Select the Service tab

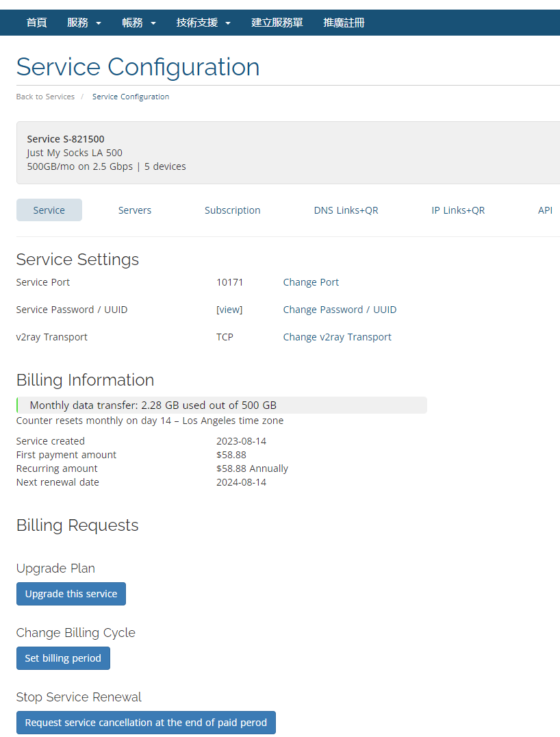tap(49, 210)
